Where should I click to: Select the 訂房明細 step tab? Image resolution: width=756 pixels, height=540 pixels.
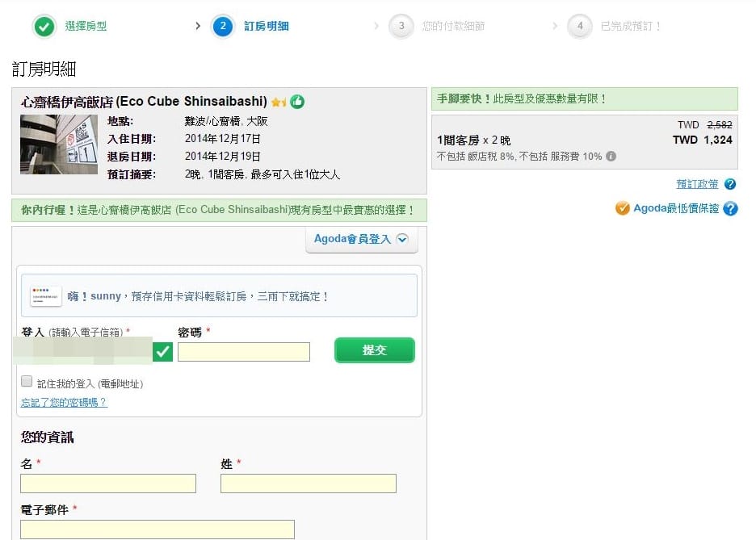click(x=266, y=27)
